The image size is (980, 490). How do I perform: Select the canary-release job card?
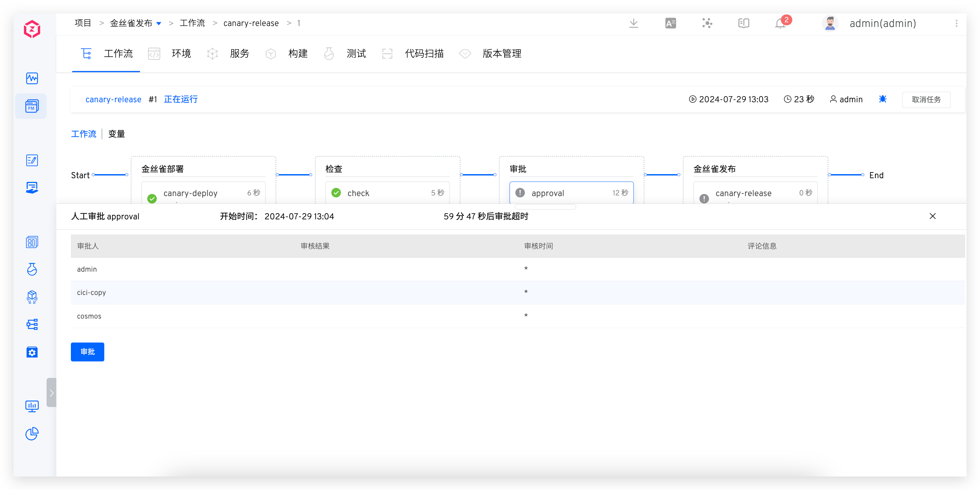tap(756, 193)
